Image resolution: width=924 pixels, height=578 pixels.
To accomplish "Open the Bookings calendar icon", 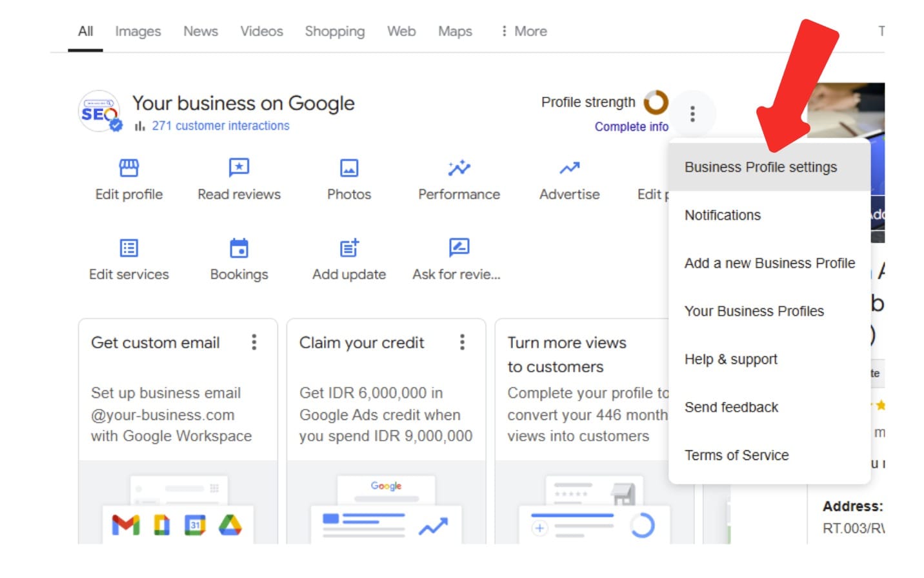I will click(239, 248).
